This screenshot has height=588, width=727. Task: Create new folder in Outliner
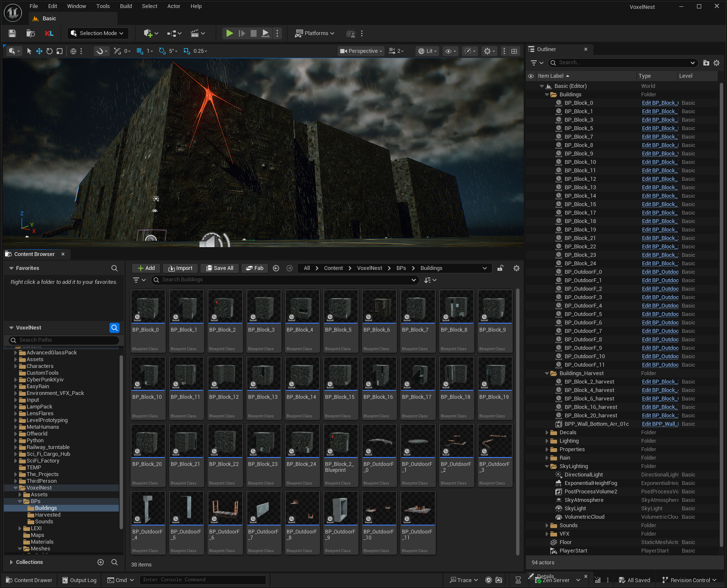pos(706,63)
